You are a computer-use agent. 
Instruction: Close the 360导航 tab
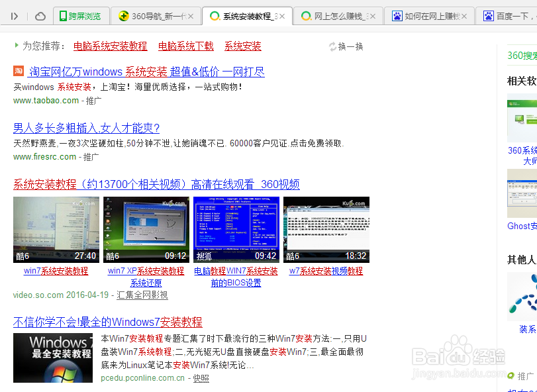coord(191,16)
